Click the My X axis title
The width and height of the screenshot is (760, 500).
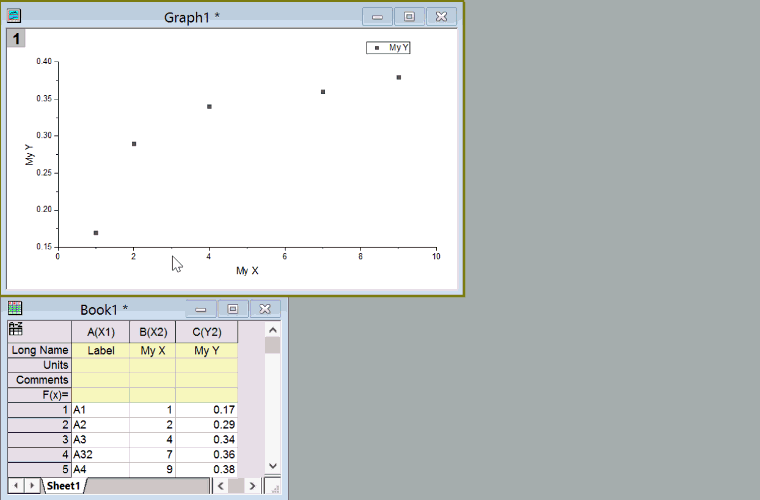coord(247,271)
